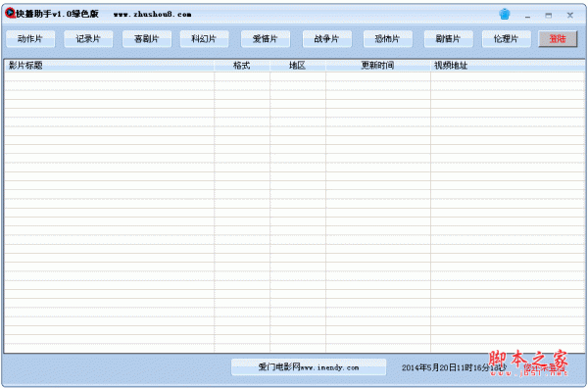The image size is (588, 388).
Task: Click the www.zhushou8.com title bar text
Action: pyautogui.click(x=152, y=15)
